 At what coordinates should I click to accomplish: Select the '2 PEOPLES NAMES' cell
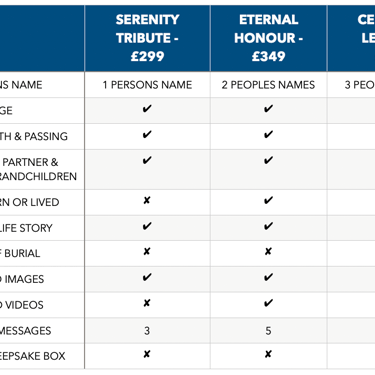click(268, 85)
